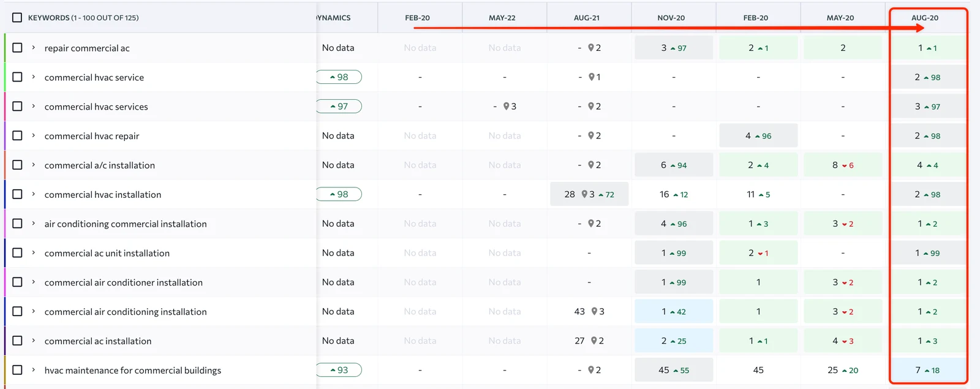The width and height of the screenshot is (980, 389).
Task: Open keyword link repair commercial ac
Action: (87, 48)
